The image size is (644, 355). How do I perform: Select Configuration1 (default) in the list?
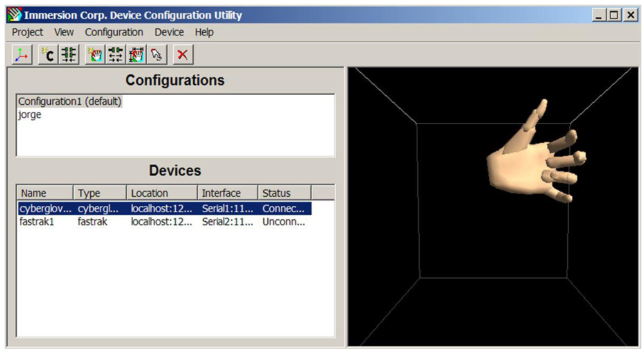pyautogui.click(x=70, y=101)
